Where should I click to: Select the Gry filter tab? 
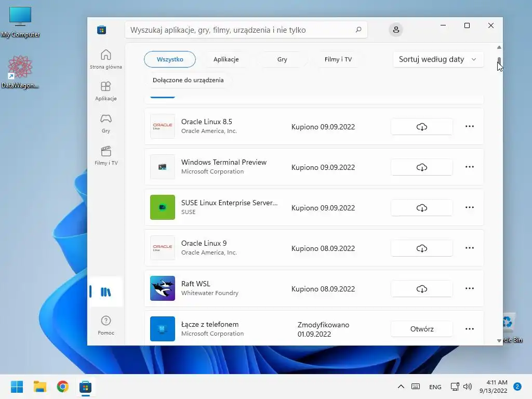coord(282,59)
